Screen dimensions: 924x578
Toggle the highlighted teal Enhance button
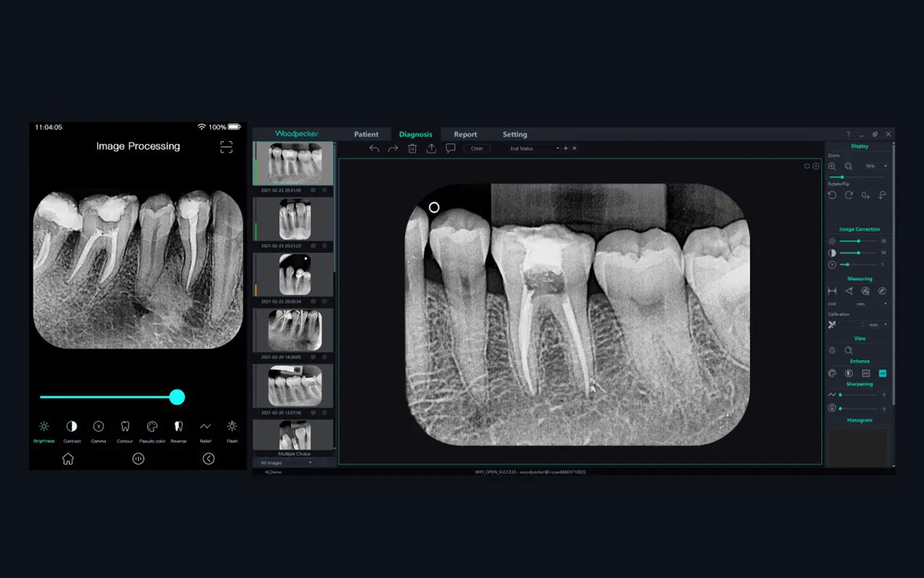point(882,373)
